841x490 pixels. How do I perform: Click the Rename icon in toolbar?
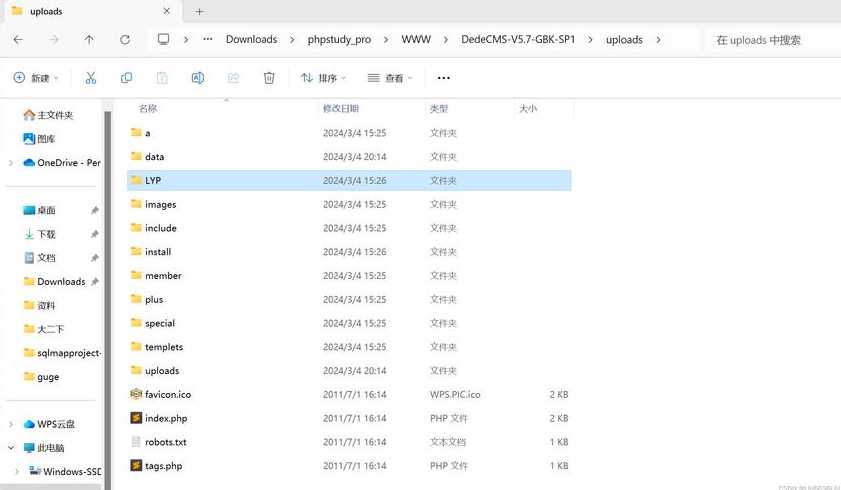197,78
